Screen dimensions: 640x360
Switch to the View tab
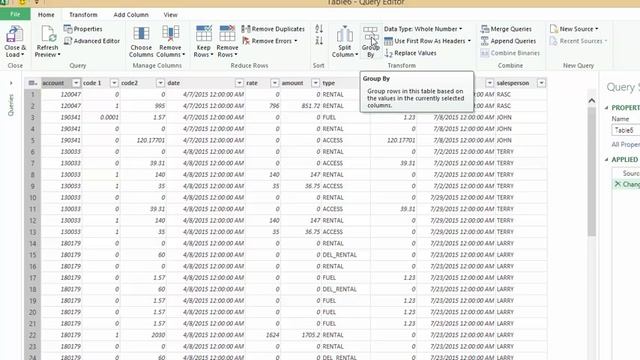(x=171, y=15)
